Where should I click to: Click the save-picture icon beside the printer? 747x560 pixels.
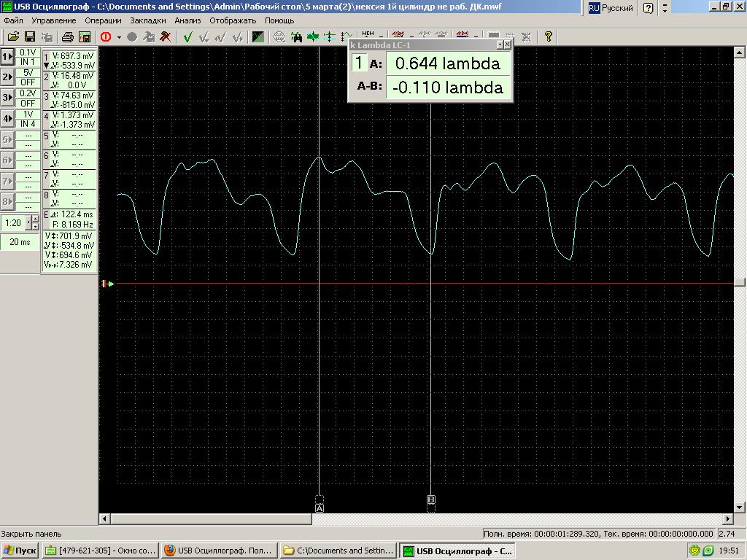85,36
